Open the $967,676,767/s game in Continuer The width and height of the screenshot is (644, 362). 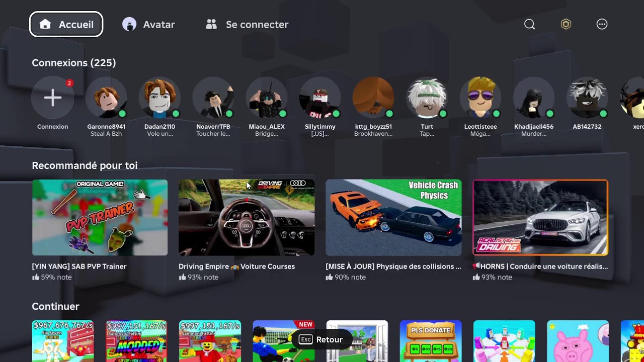(63, 341)
